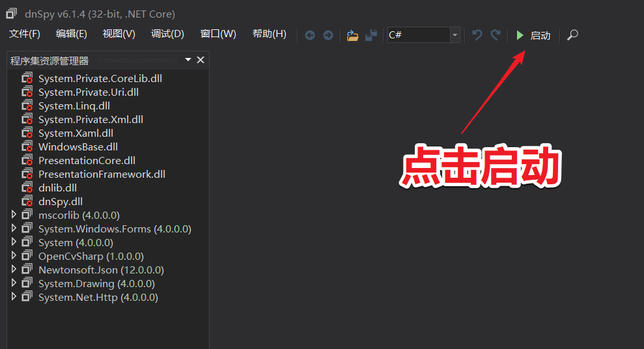Image resolution: width=644 pixels, height=349 pixels.
Task: Click the assembly icon beside System.Linq.dll
Action: click(x=27, y=105)
